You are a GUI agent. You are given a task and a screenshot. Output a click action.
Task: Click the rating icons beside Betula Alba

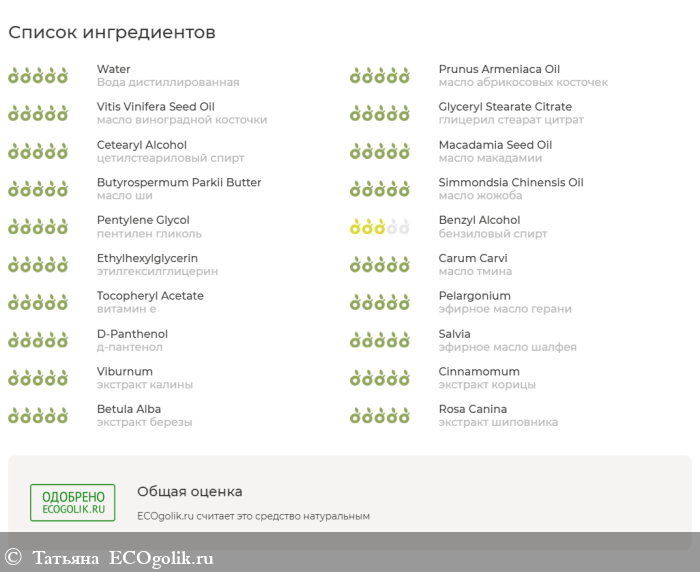(x=38, y=415)
